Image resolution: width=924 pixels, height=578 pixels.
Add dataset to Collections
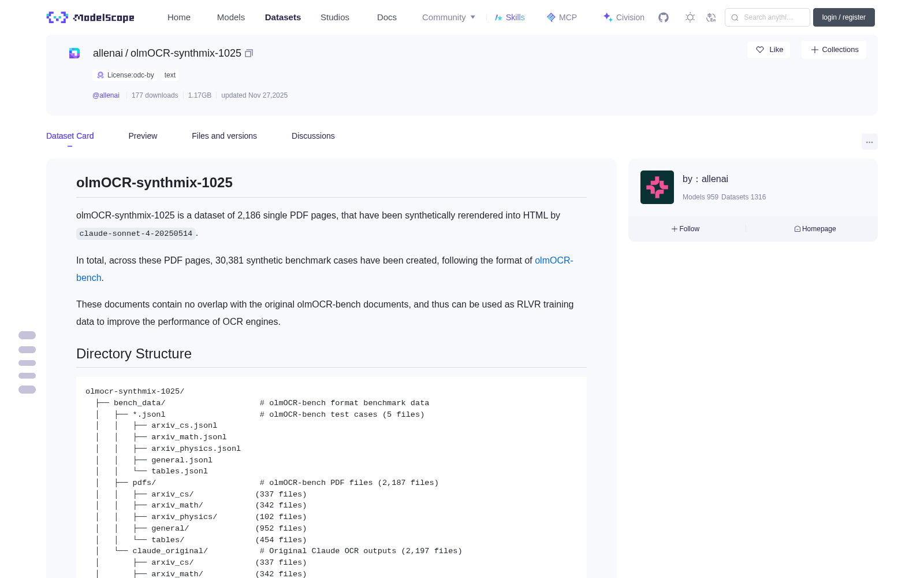coord(834,50)
